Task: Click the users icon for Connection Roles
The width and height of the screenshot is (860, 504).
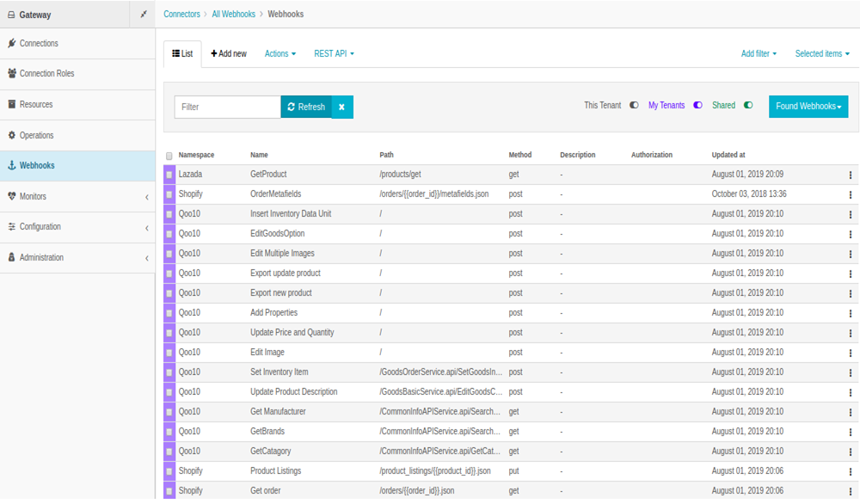Action: (x=11, y=73)
